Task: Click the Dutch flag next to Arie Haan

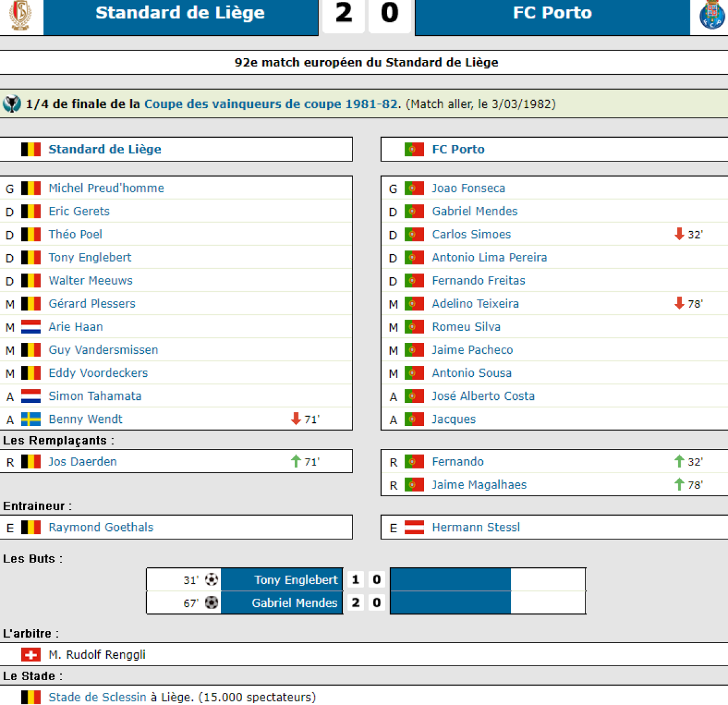Action: coord(31,327)
